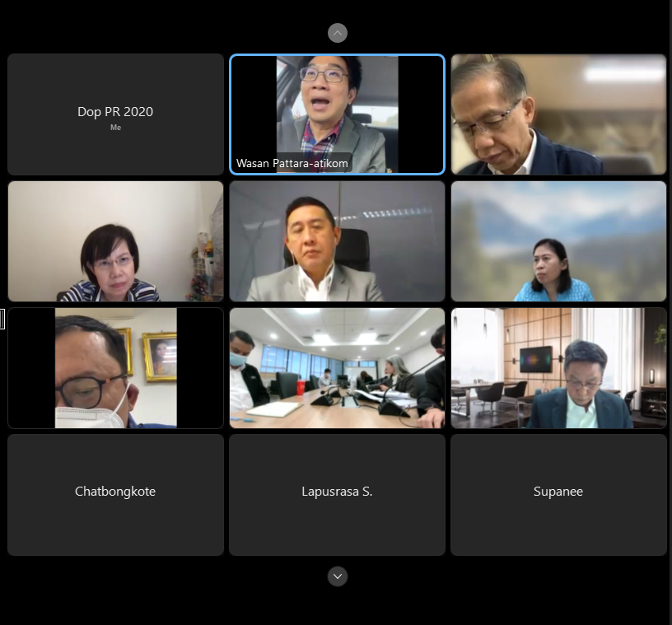The height and width of the screenshot is (625, 672).
Task: Select video of man wearing white face mask
Action: coord(116,368)
